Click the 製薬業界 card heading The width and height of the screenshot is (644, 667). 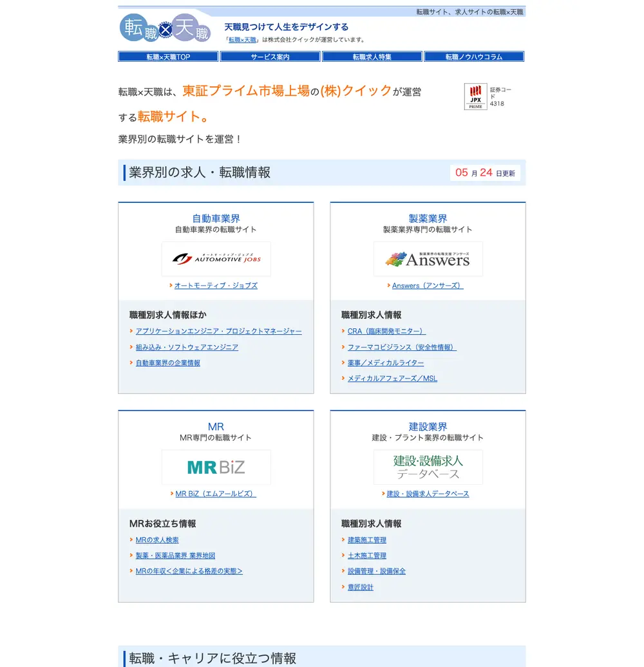click(x=428, y=218)
